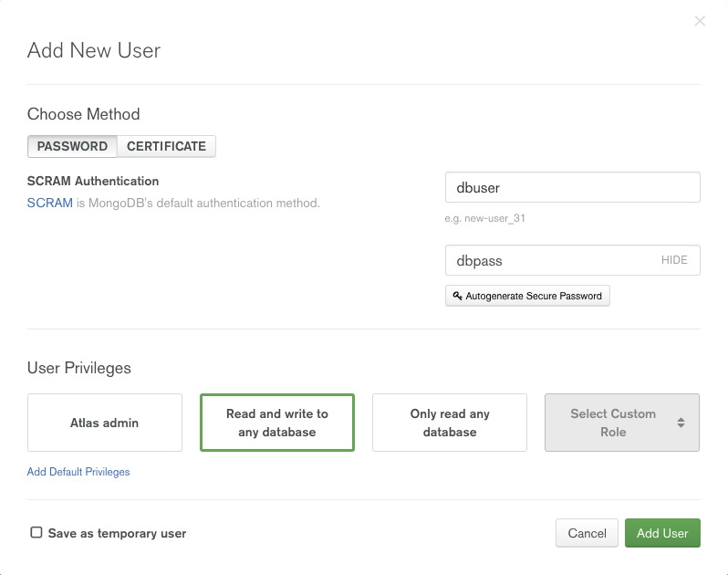The width and height of the screenshot is (728, 575).
Task: Click the up-down arrows on Select Custom Role
Action: 681,423
